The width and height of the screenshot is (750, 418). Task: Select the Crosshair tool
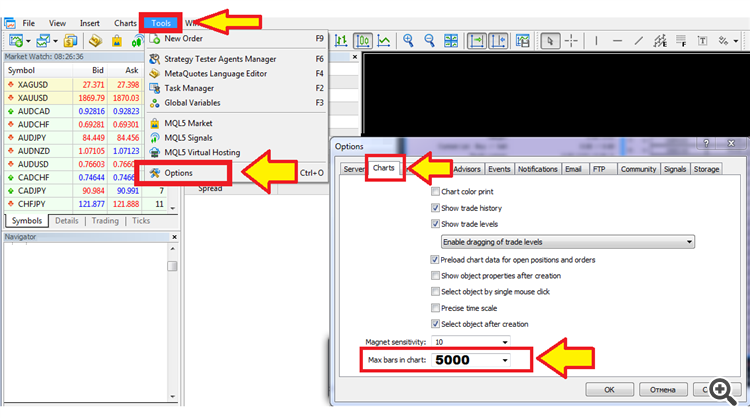572,41
